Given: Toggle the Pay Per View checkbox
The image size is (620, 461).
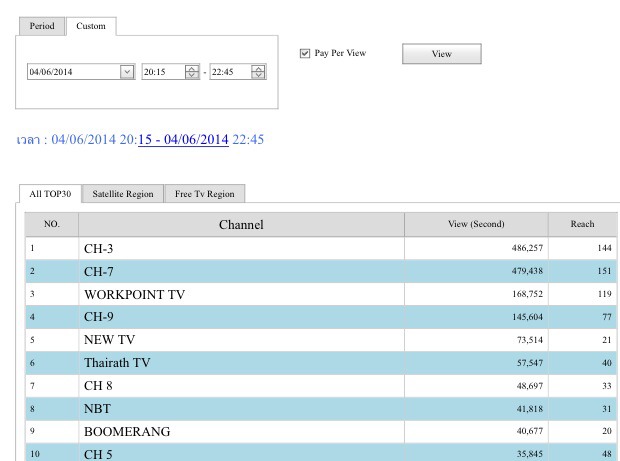Looking at the screenshot, I should tap(305, 53).
